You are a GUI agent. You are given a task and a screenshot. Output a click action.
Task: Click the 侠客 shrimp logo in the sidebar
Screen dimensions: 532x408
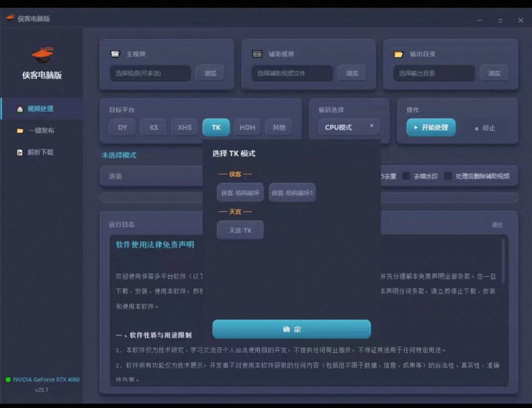(43, 55)
